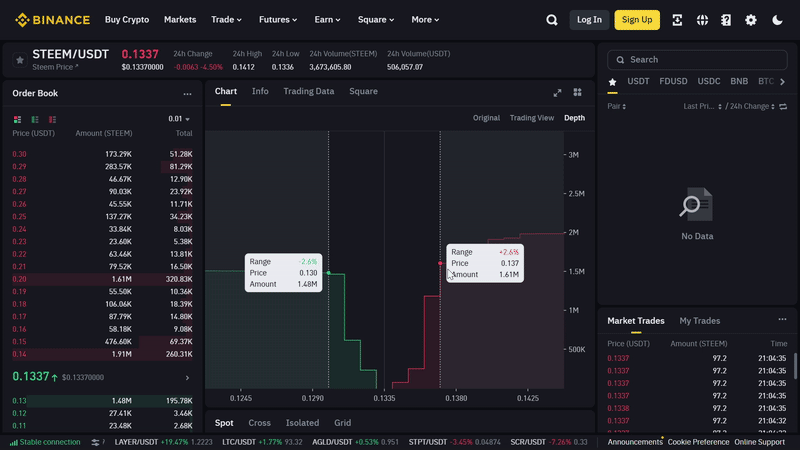Select the Spot trading tab
This screenshot has height=450, width=800.
[x=224, y=422]
